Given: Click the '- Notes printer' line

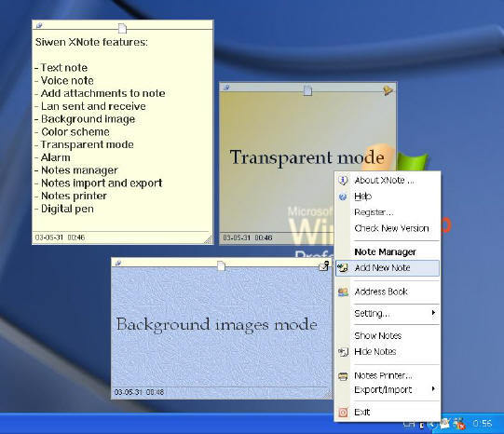Looking at the screenshot, I should coord(71,197).
